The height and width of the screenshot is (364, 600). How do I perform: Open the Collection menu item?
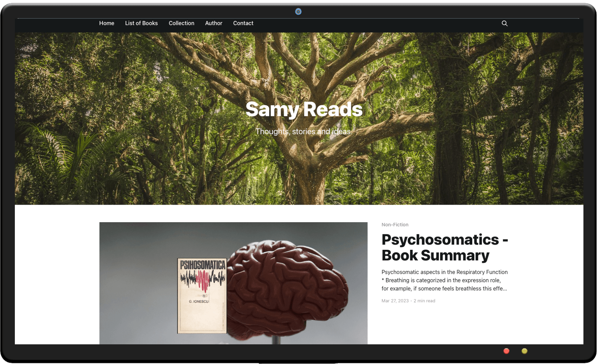181,23
